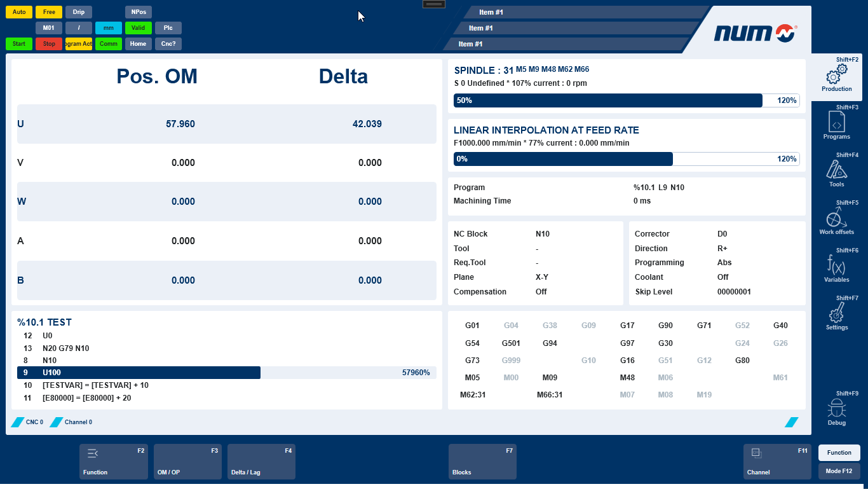Open the Tools sidebar icon
This screenshot has height=489, width=868.
pos(836,169)
